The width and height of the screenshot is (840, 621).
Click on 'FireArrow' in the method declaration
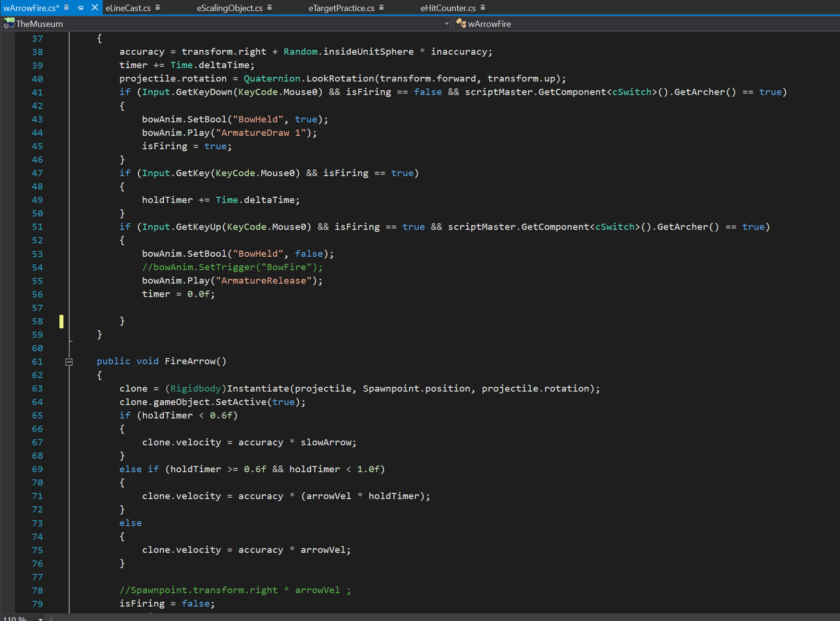(x=190, y=361)
